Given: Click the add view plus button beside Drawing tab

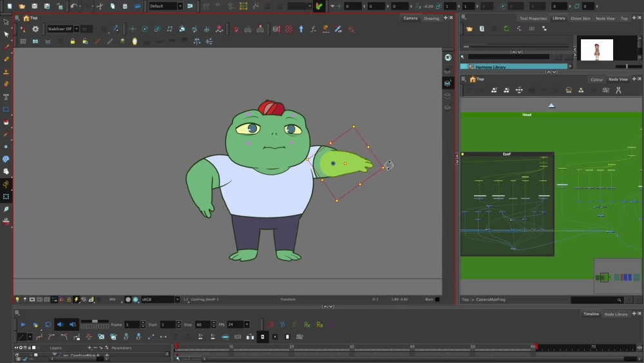Looking at the screenshot, I should (446, 18).
